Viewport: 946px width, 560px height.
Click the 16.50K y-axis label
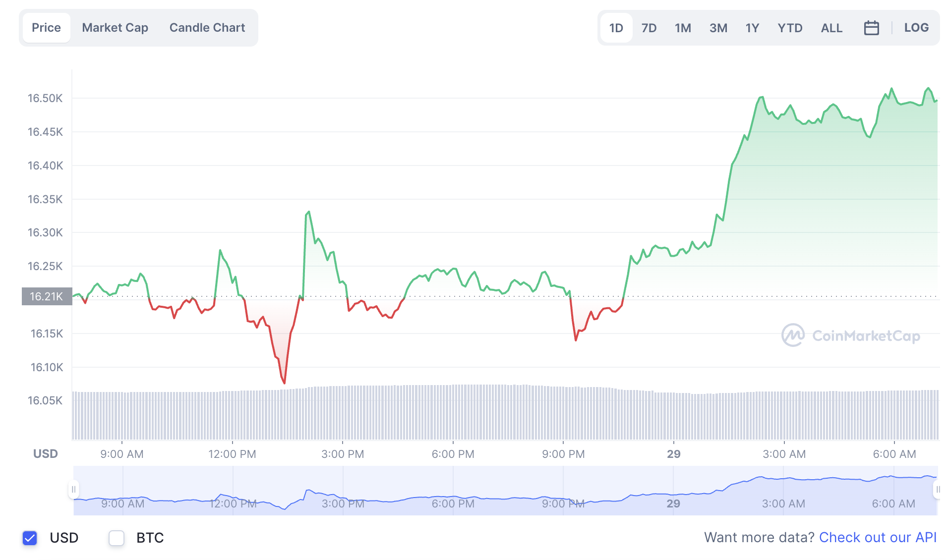tap(45, 98)
